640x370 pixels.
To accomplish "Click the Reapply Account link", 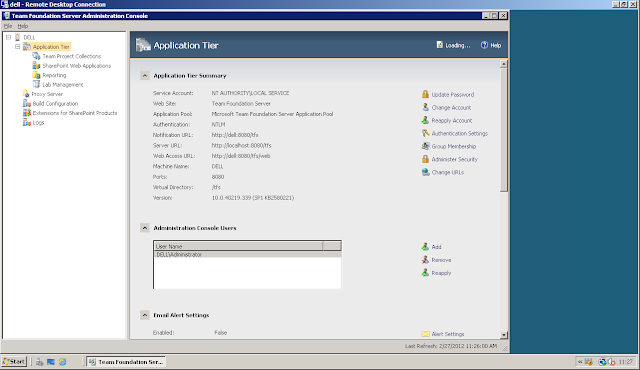I will [x=452, y=120].
